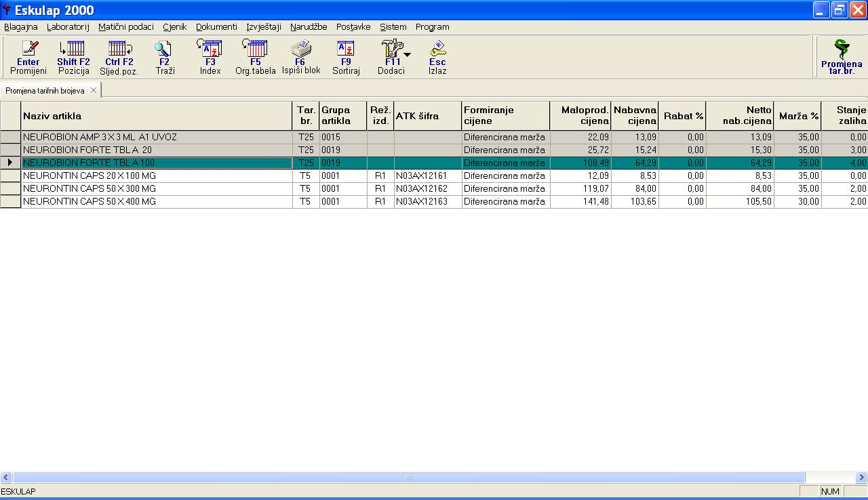Click the ATK šifra column header
Image resolution: width=868 pixels, height=500 pixels.
coord(428,116)
